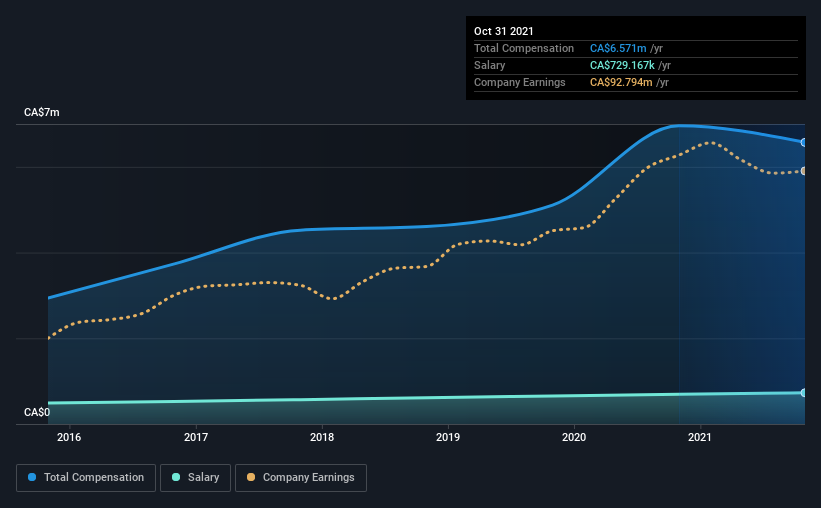821x508 pixels.
Task: Click the CA$7m axis label
Action: click(42, 113)
